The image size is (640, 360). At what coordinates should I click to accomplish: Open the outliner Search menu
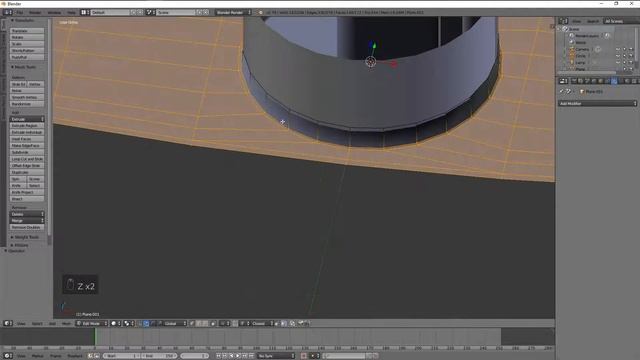[593, 21]
